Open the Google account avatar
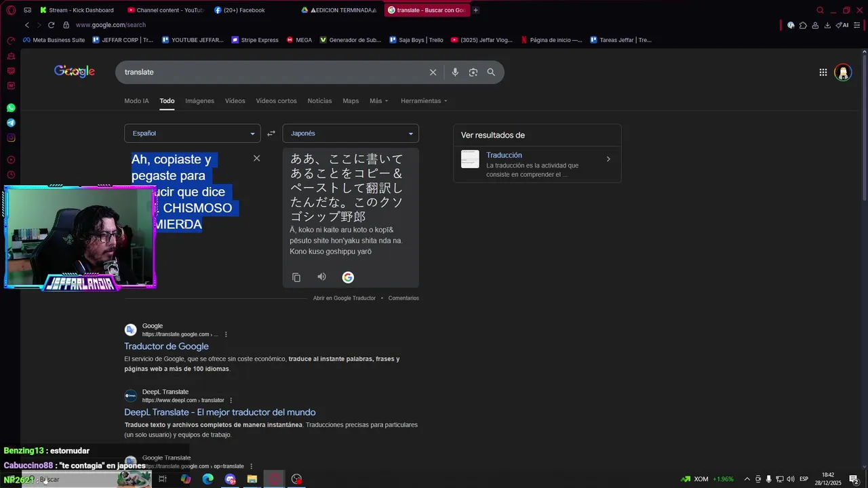Screen dimensions: 868x488 843,73
